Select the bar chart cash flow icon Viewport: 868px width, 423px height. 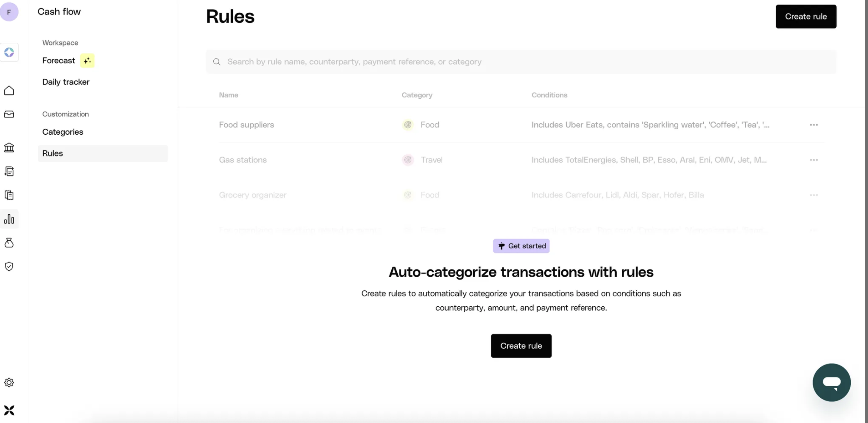[9, 219]
